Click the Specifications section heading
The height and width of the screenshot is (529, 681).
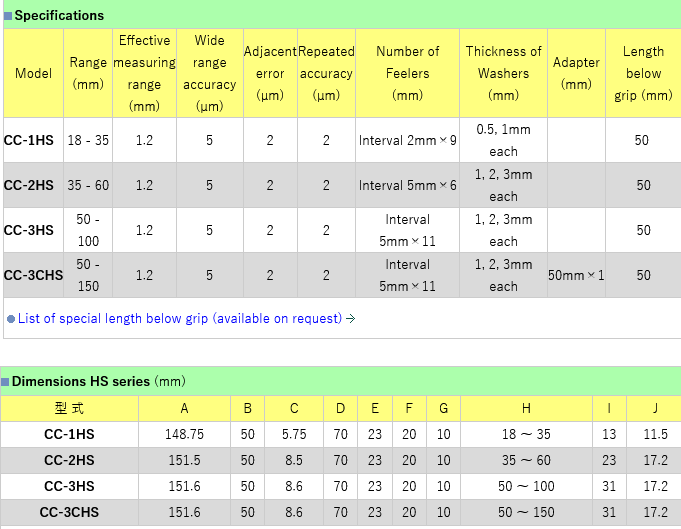pos(59,15)
